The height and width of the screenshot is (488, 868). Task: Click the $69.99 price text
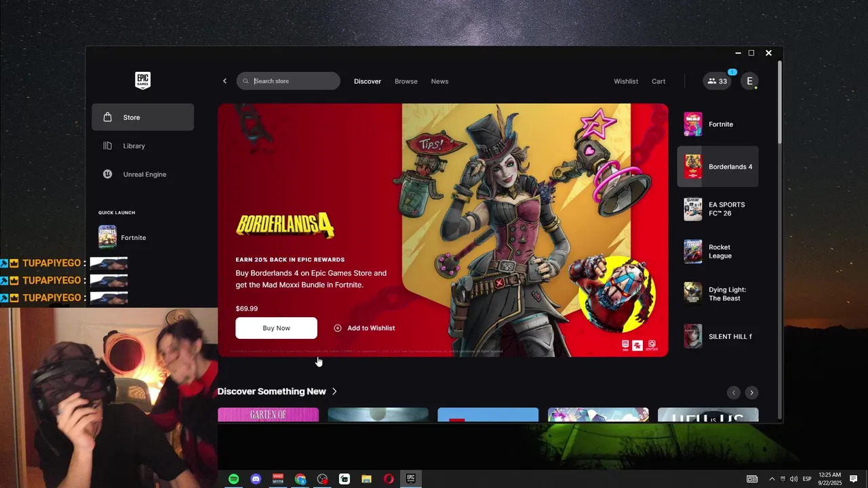coord(247,308)
